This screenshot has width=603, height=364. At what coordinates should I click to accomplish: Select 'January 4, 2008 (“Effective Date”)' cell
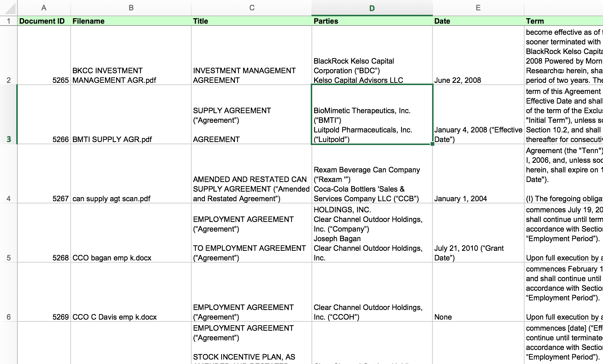point(478,115)
